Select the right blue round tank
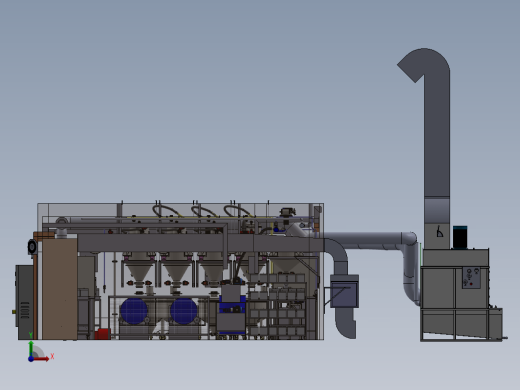The image size is (520, 390). (184, 311)
